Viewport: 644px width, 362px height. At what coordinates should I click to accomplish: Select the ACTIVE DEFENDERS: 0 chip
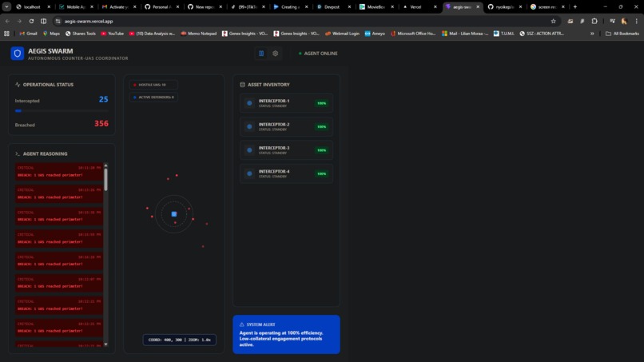pos(153,97)
